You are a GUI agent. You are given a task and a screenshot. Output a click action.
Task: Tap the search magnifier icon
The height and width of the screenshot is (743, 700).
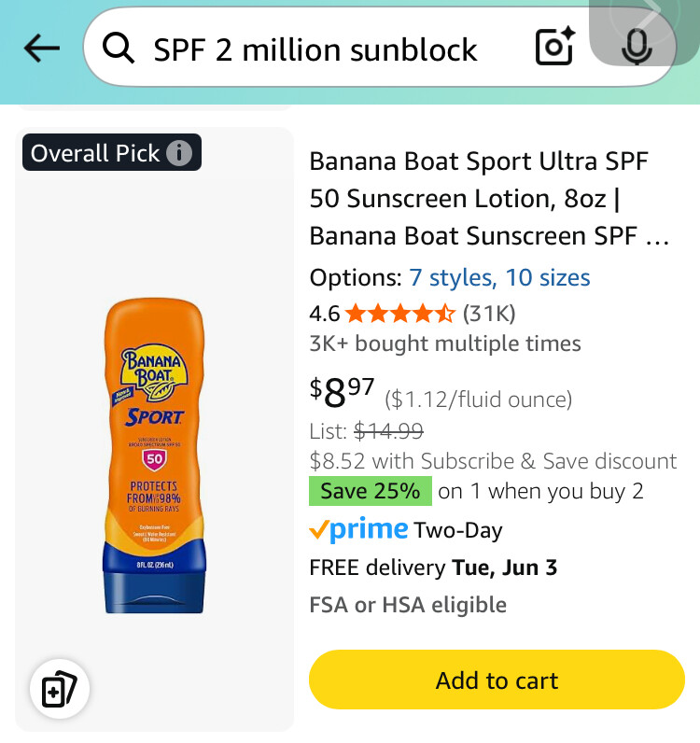pos(119,49)
